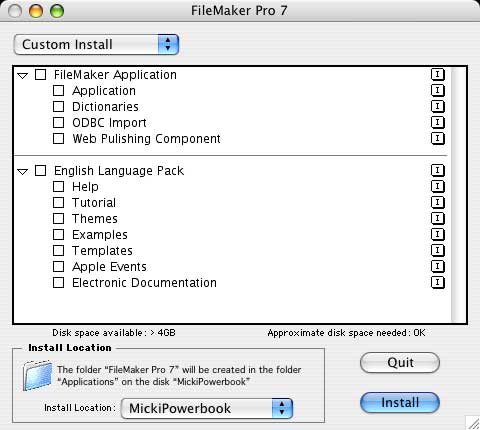480x430 pixels.
Task: Open info icon for English Language Pack
Action: pos(438,170)
